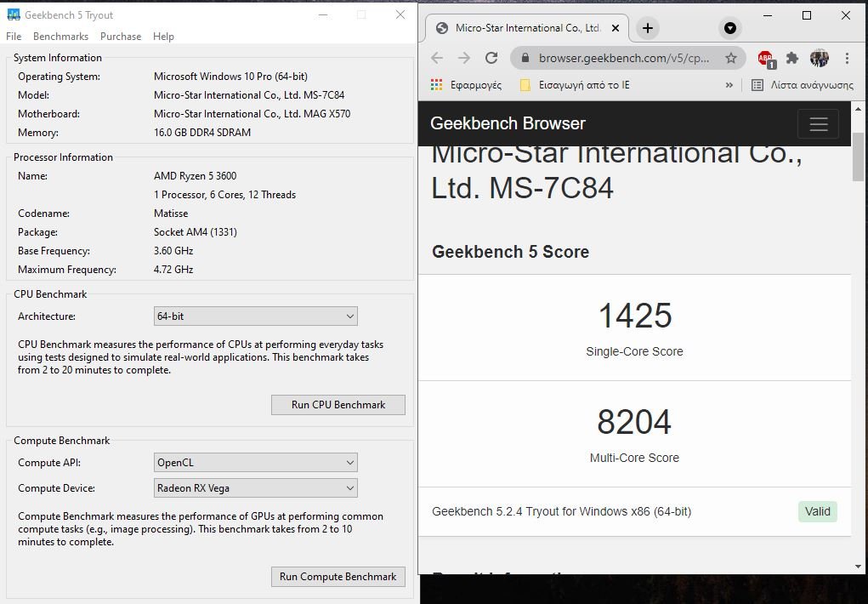Select the Micro-Star International Chrome tab
This screenshot has width=868, height=604.
tap(527, 28)
